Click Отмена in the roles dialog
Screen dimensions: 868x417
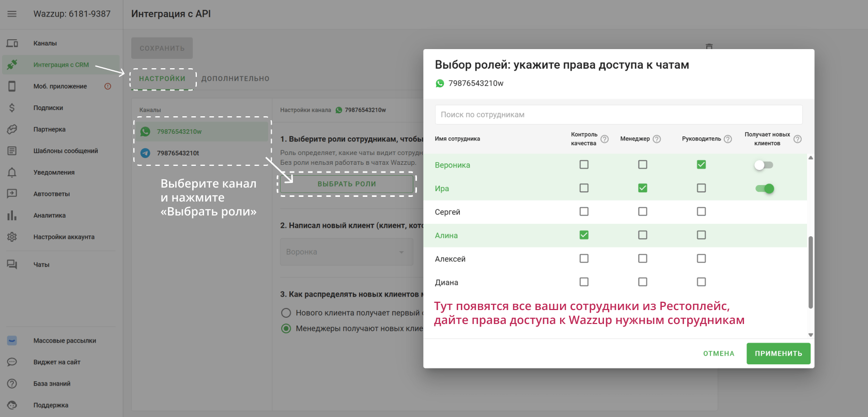coord(719,353)
